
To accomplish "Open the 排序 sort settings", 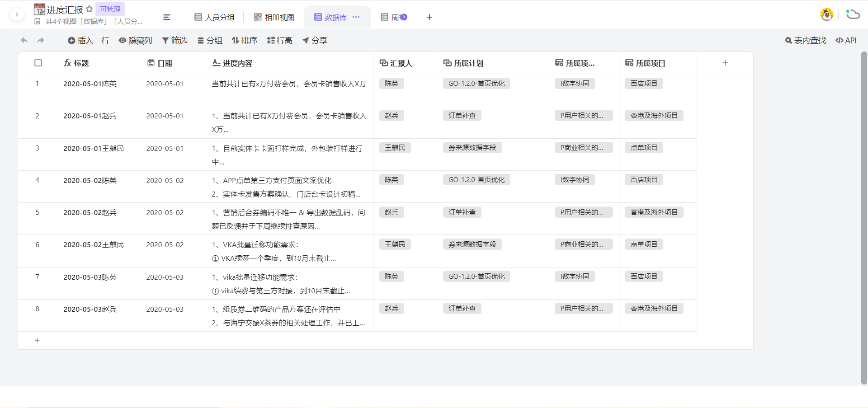I will pyautogui.click(x=245, y=41).
